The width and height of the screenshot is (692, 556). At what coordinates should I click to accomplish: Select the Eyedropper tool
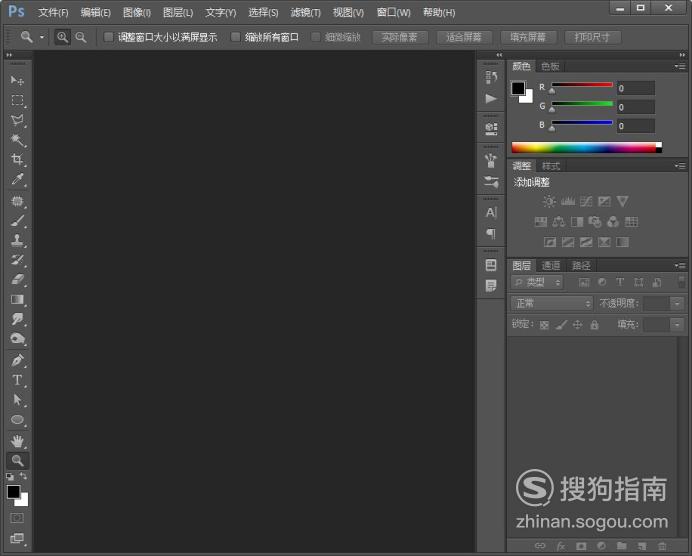pyautogui.click(x=17, y=179)
